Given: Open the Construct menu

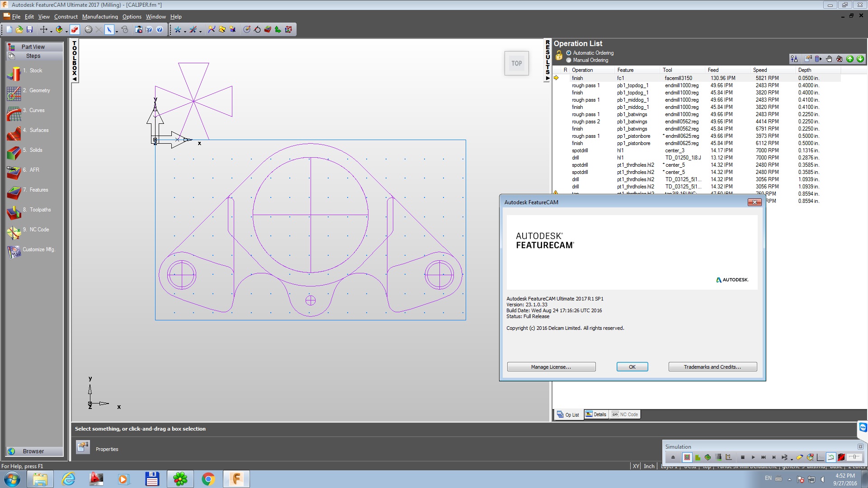Looking at the screenshot, I should [x=66, y=17].
